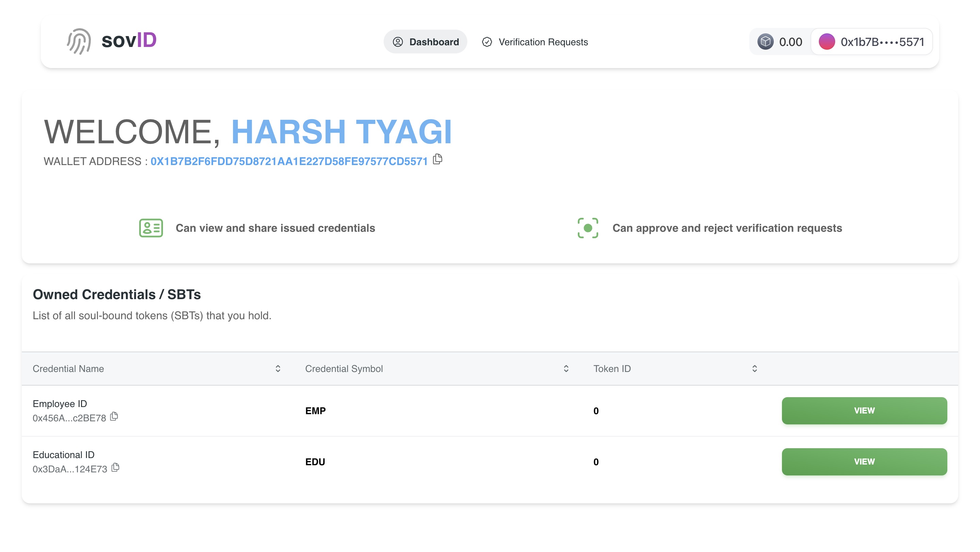Click the HARSH TYAGI name heading

342,132
